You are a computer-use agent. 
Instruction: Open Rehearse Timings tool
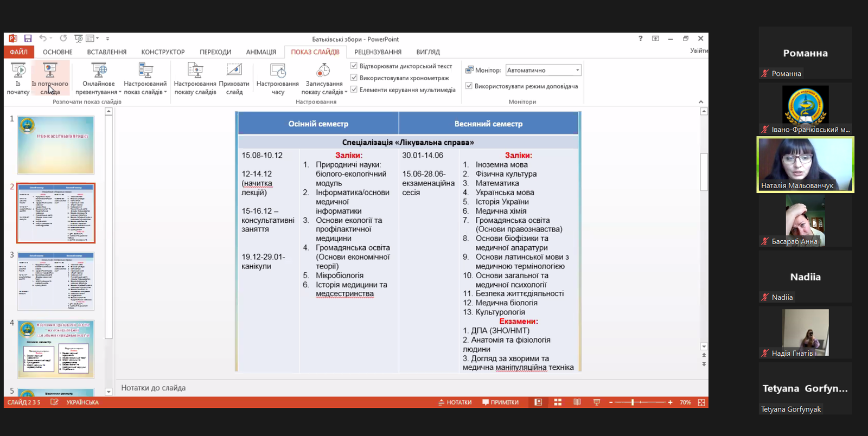point(278,78)
